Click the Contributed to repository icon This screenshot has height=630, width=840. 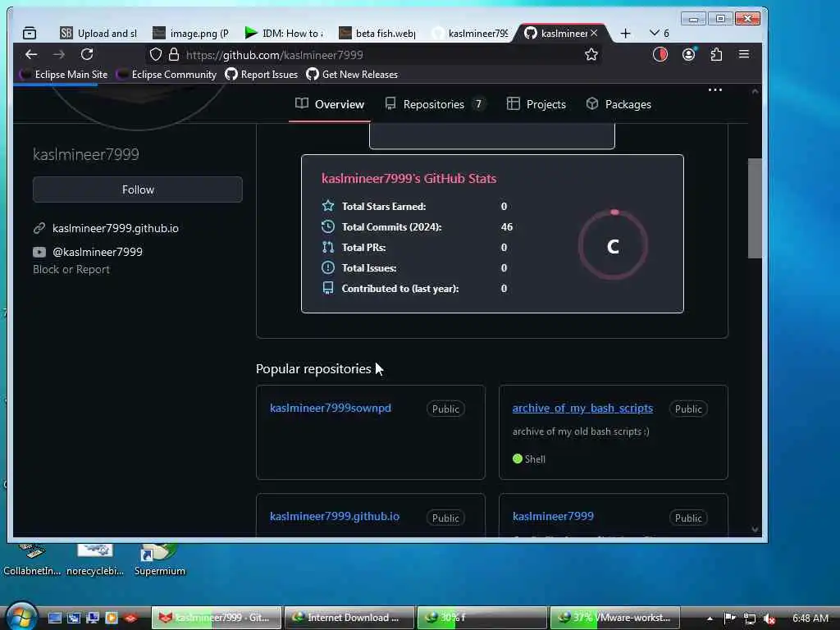[328, 288]
